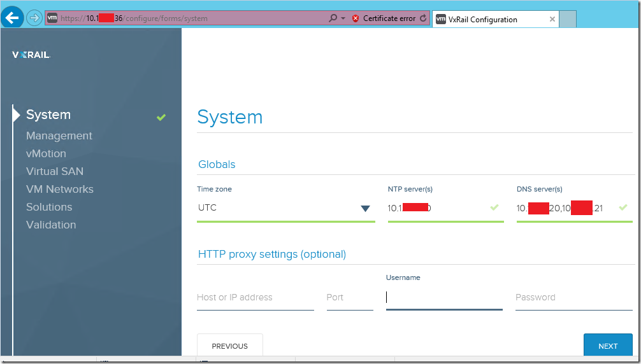641x364 pixels.
Task: Go back with the browser back arrow
Action: pyautogui.click(x=12, y=18)
